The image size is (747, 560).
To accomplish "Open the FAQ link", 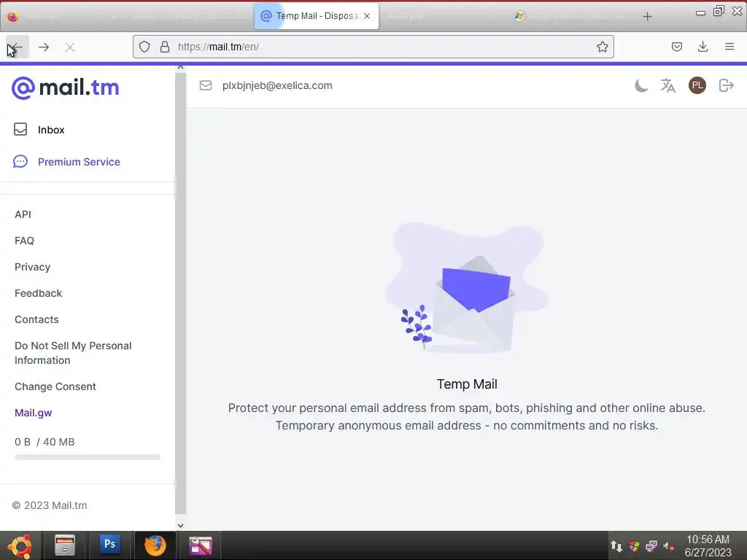I will 24,241.
